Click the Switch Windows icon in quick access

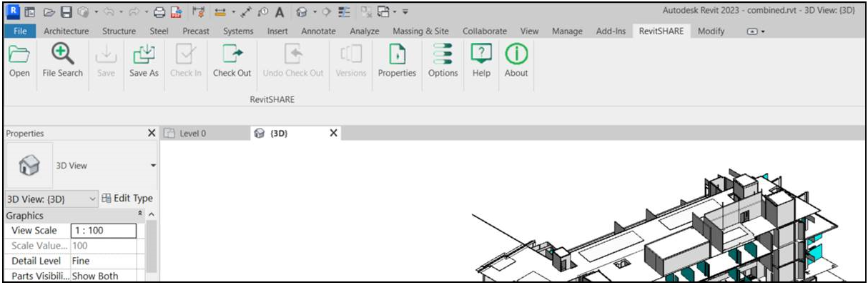tap(384, 12)
